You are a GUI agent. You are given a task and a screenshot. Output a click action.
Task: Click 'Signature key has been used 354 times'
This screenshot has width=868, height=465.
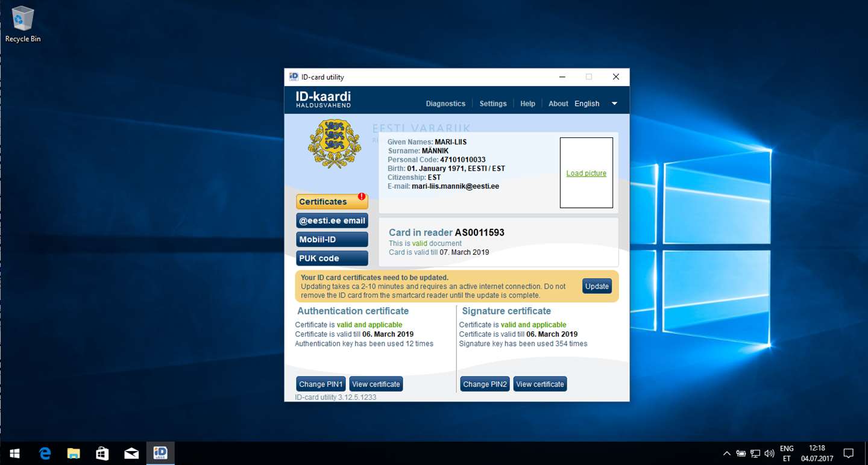pos(523,344)
